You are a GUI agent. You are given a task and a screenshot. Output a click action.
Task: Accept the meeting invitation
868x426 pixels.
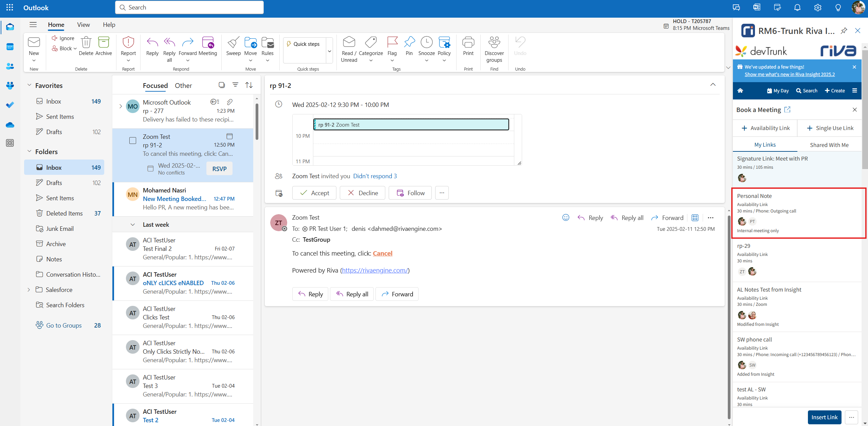point(314,193)
